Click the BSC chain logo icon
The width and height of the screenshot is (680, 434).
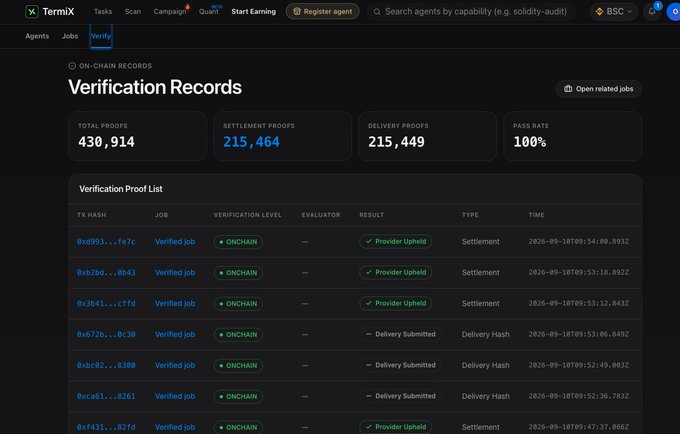599,12
